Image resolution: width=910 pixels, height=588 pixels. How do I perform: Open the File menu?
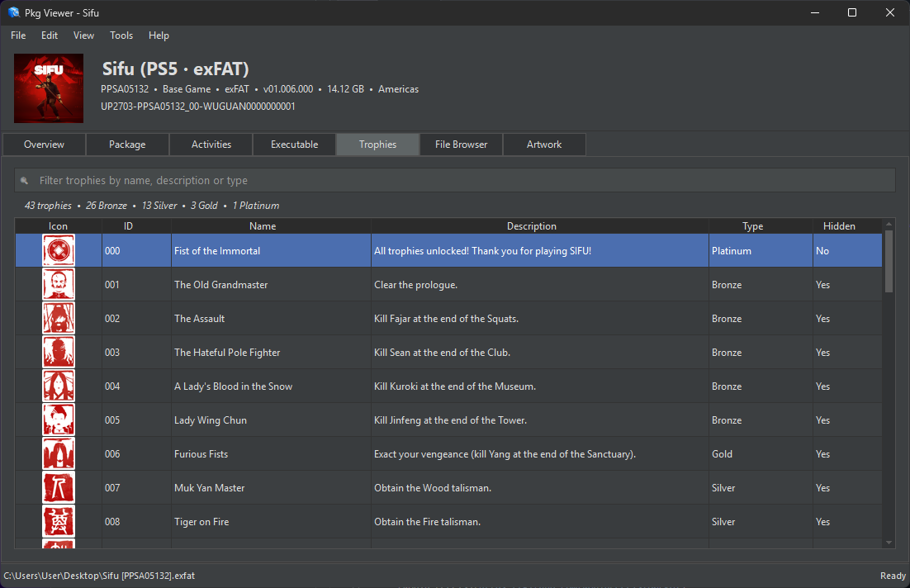pyautogui.click(x=18, y=36)
